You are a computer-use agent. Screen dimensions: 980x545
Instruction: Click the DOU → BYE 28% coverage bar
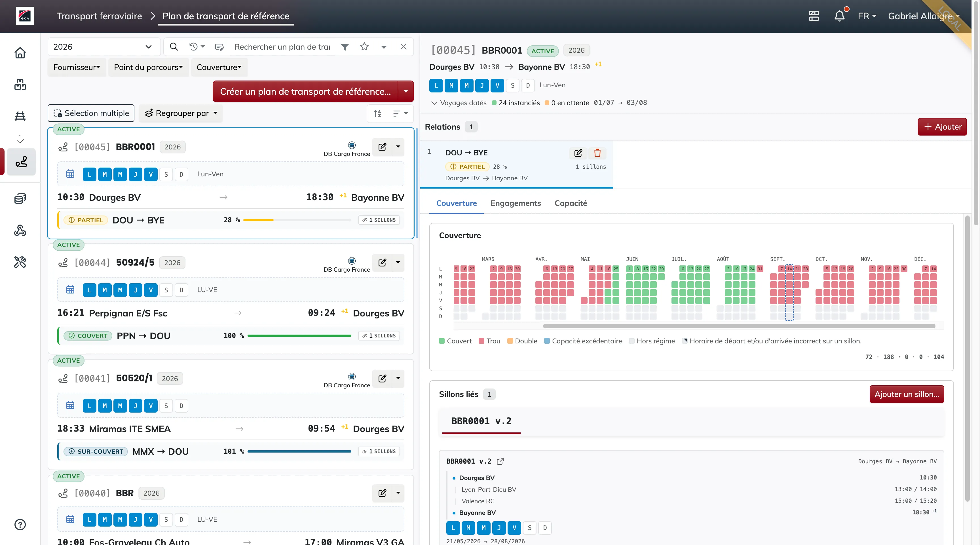[297, 220]
